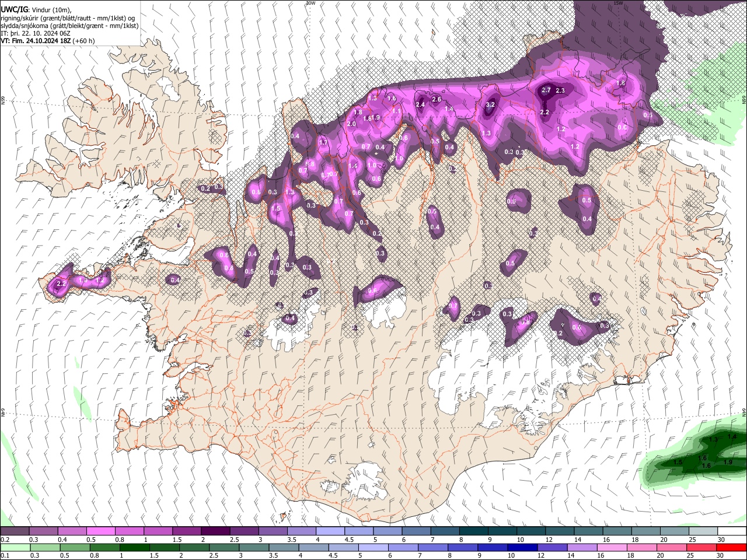This screenshot has width=747, height=560.
Task: Click the 3.2 snowfall maximum on the north coast
Action: click(490, 105)
